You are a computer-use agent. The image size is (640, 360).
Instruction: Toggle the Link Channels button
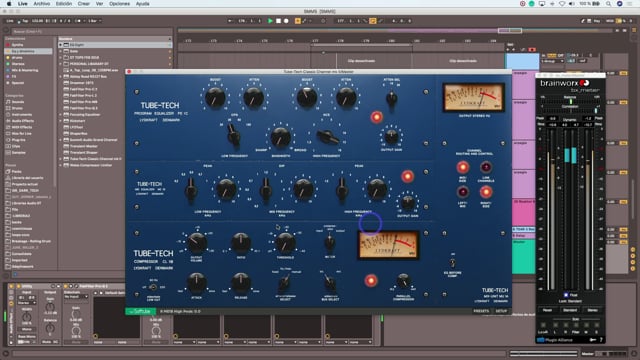(486, 167)
